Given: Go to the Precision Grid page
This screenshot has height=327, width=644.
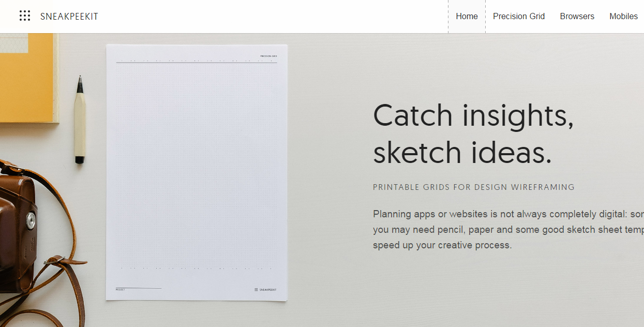Looking at the screenshot, I should click(x=518, y=17).
